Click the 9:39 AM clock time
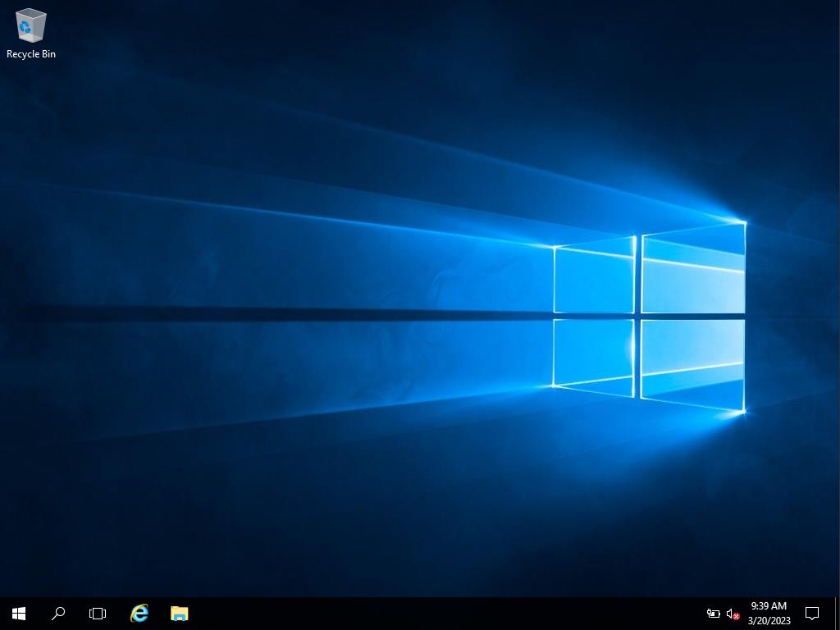This screenshot has width=840, height=630. click(x=769, y=606)
